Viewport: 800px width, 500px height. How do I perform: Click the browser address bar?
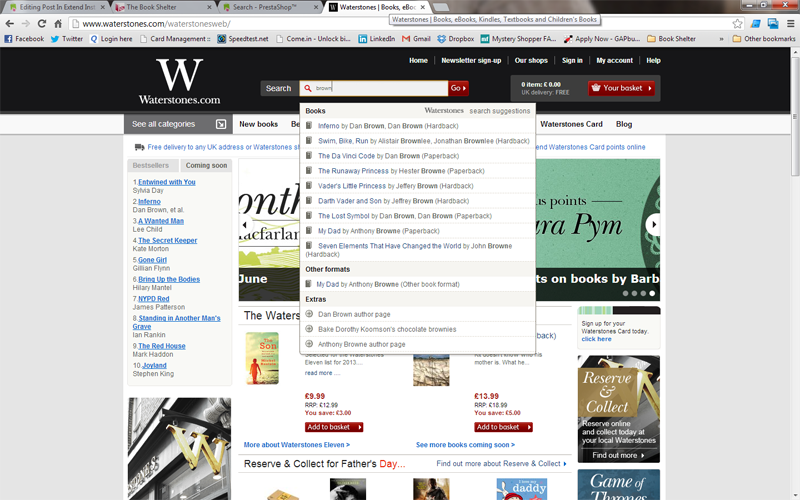(x=403, y=23)
